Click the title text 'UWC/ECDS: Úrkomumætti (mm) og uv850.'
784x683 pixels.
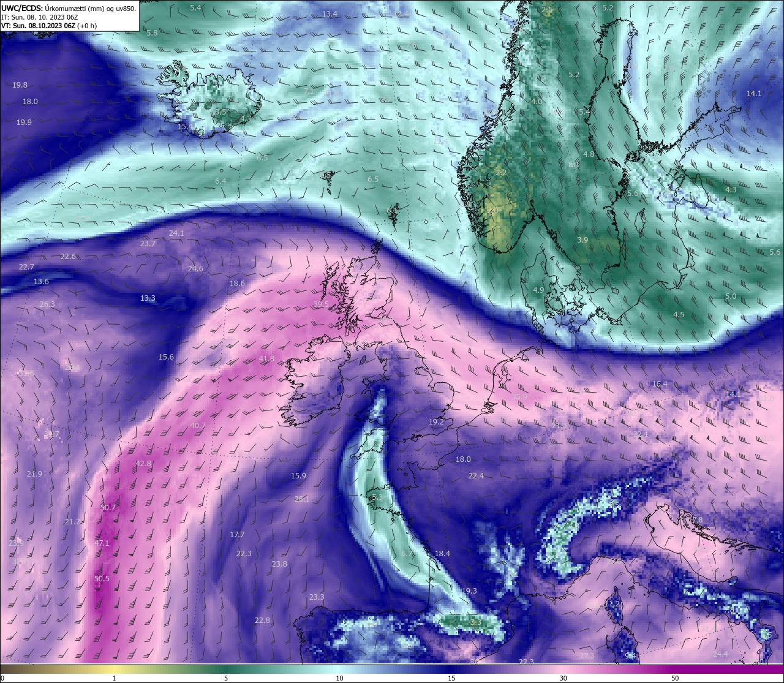(x=69, y=8)
